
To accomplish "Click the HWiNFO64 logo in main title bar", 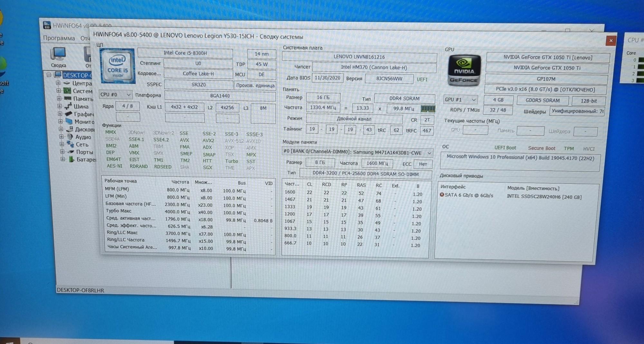I will [47, 25].
